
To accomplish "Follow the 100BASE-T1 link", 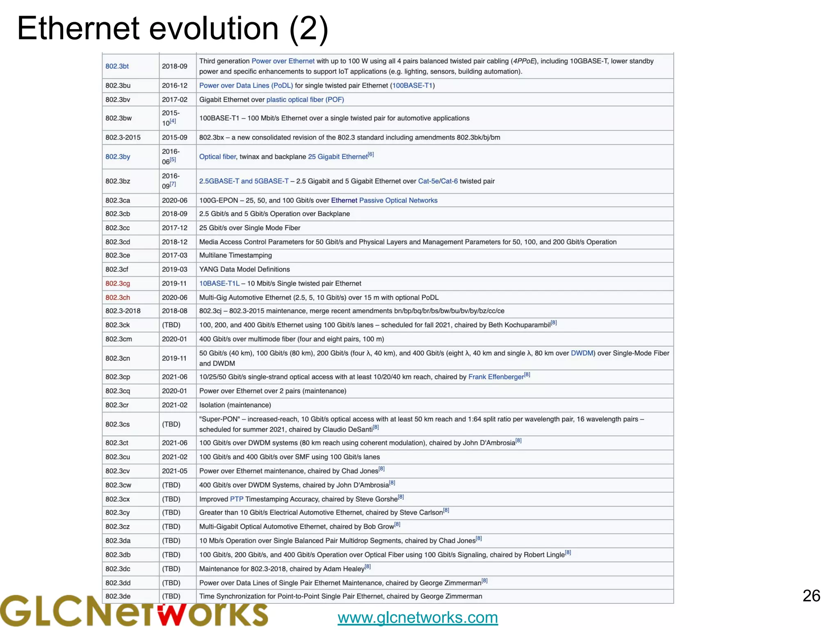I will tap(413, 85).
